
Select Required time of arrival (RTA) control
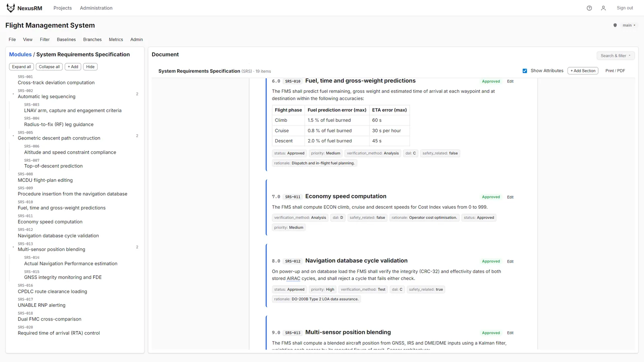point(59,330)
